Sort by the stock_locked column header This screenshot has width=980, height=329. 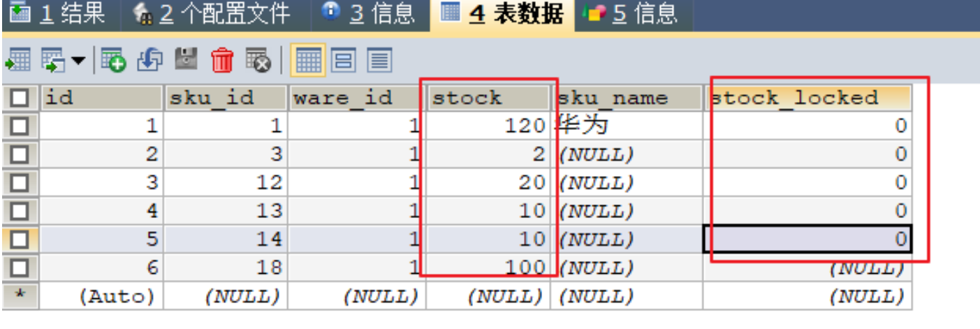click(x=807, y=98)
